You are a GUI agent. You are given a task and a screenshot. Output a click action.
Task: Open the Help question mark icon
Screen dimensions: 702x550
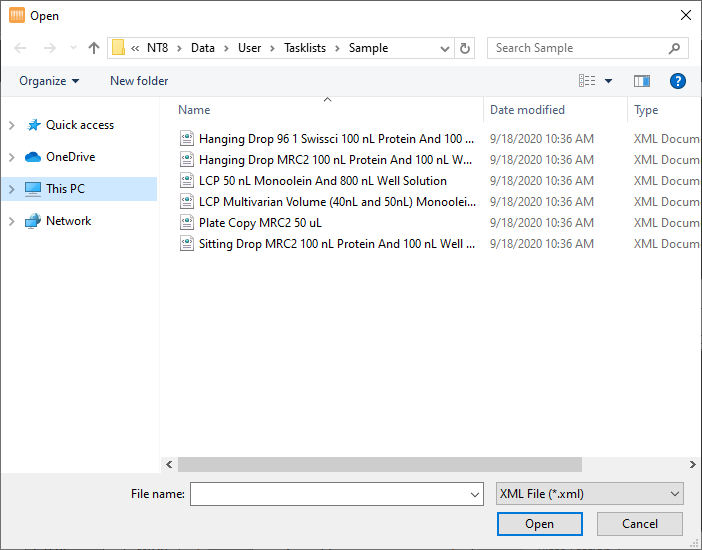pos(677,81)
